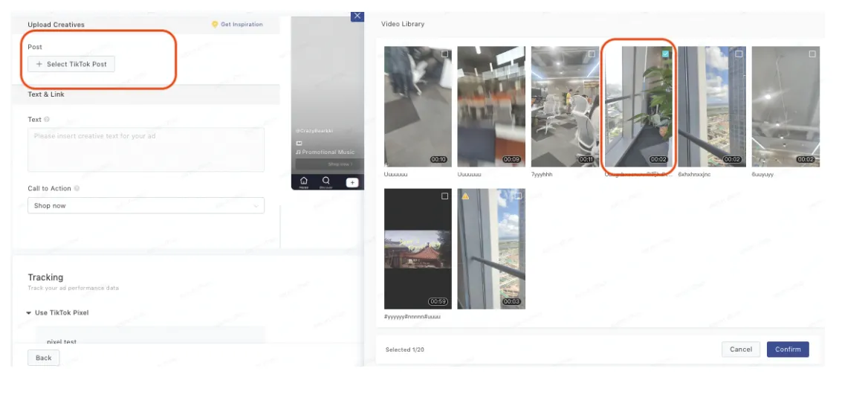Cancel the video library selection

tap(741, 349)
